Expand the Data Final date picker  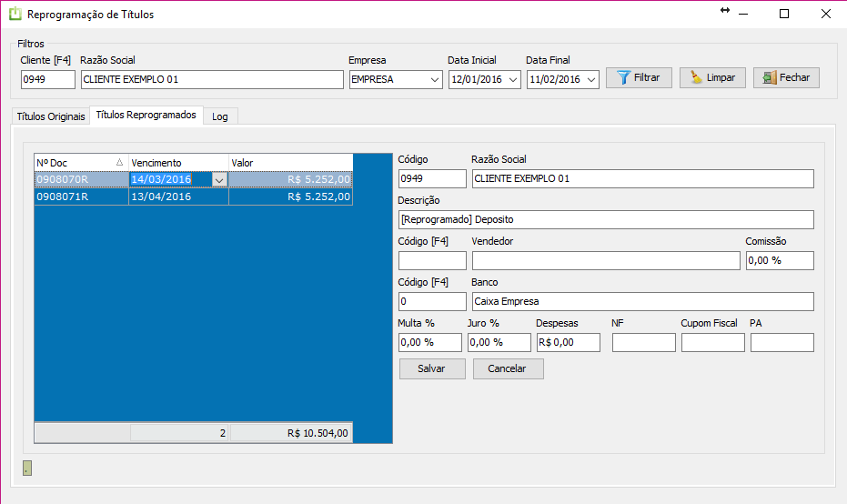click(592, 80)
